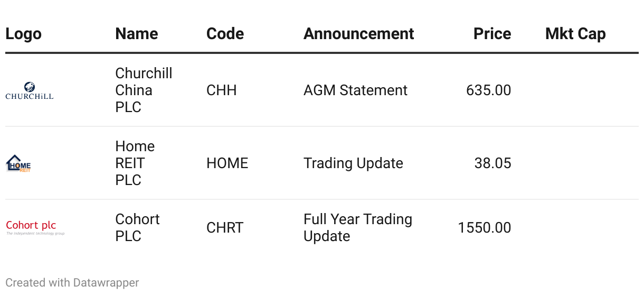Click the Cohort PLC name
644x295 pixels.
[137, 227]
